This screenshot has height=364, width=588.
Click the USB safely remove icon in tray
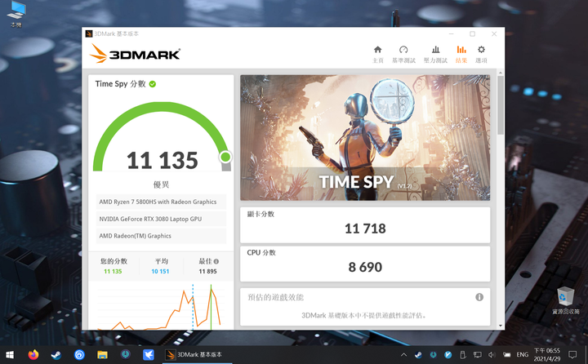coord(463,355)
